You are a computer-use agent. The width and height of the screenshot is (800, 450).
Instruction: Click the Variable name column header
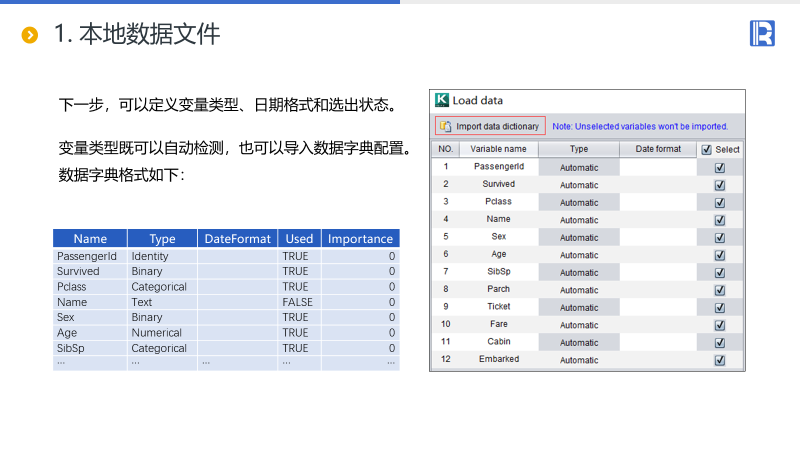pyautogui.click(x=498, y=149)
